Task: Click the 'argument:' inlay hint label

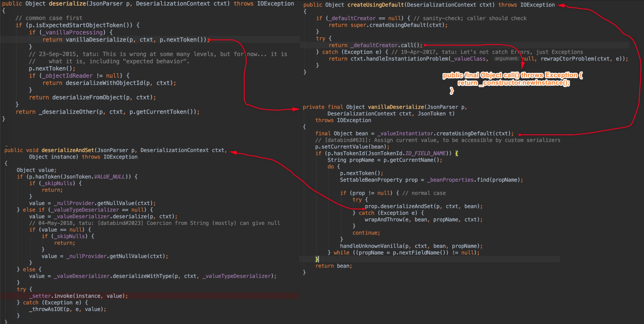Action: (x=507, y=59)
